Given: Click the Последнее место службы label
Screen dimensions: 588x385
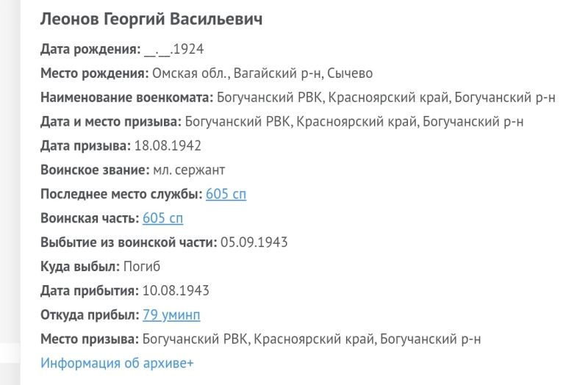Looking at the screenshot, I should click(121, 194).
